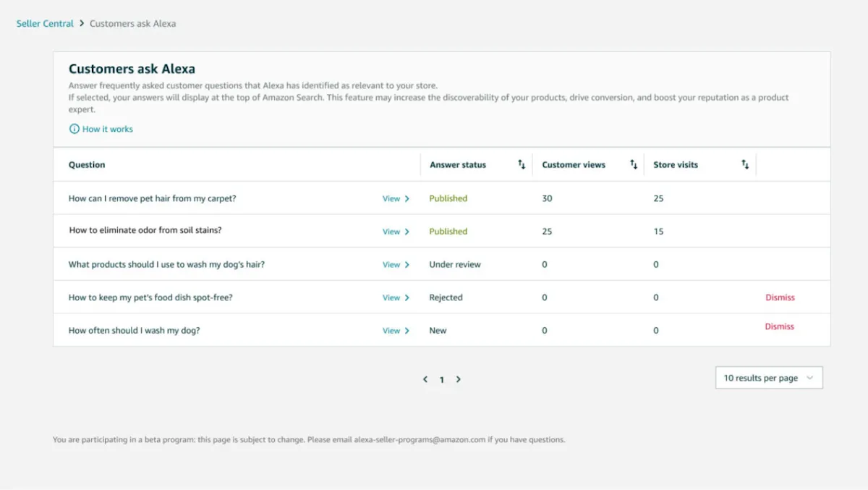Go to next page arrow
The image size is (868, 490).
point(459,379)
